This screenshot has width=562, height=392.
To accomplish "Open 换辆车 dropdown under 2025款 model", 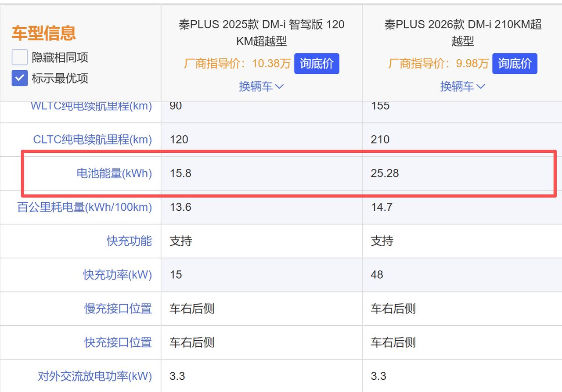I will tap(261, 86).
